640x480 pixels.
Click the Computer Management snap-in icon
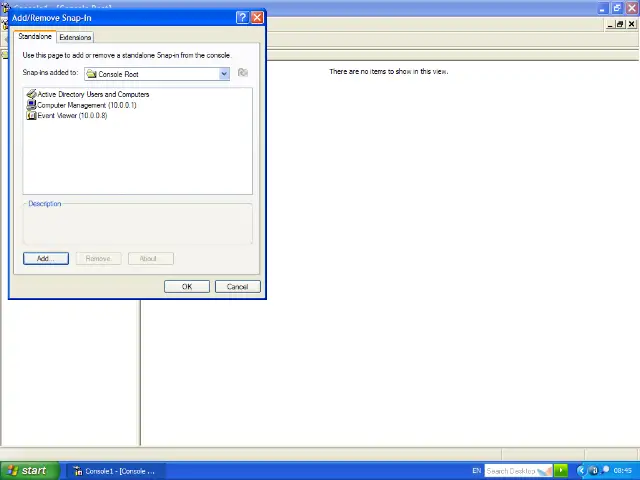[31, 105]
